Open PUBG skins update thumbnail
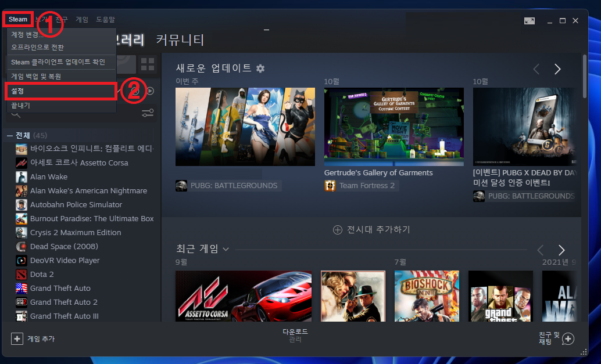Image resolution: width=601 pixels, height=364 pixels. 245,127
